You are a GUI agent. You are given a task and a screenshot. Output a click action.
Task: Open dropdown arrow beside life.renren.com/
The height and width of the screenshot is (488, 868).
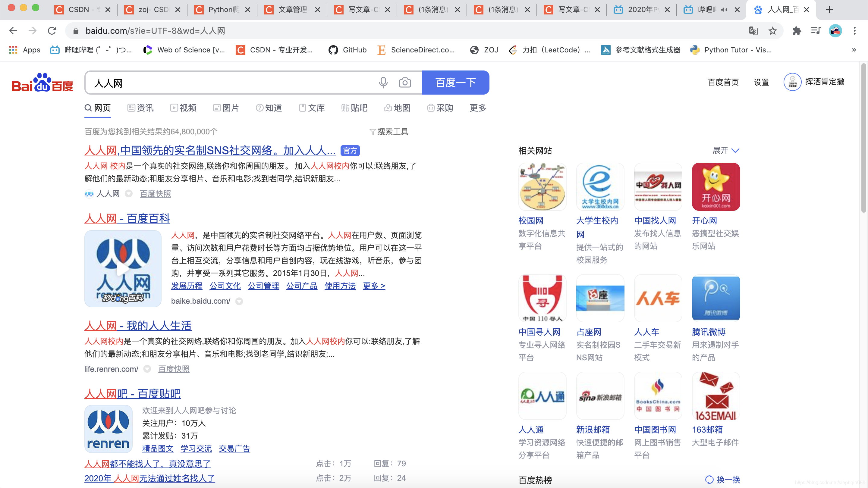coord(147,369)
